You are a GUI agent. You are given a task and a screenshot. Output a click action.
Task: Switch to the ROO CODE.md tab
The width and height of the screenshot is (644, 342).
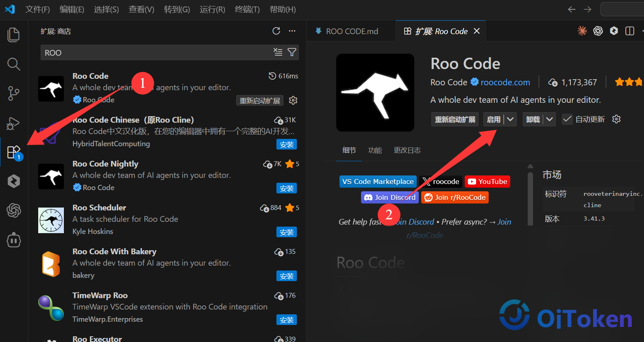click(351, 31)
